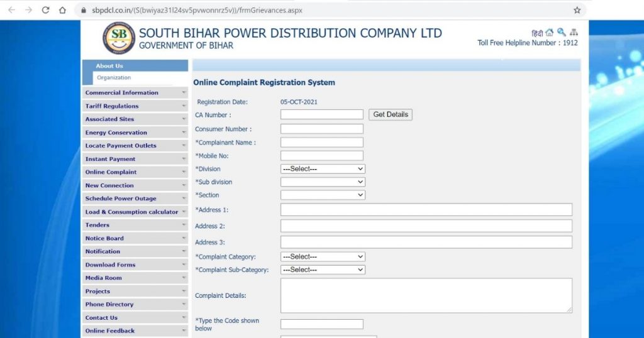Go back using browser back arrow

(11, 10)
